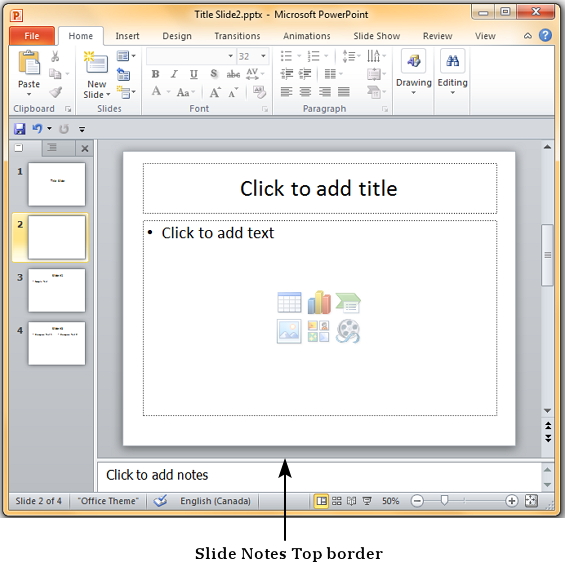This screenshot has height=582, width=565.
Task: Align text right
Action: [325, 91]
